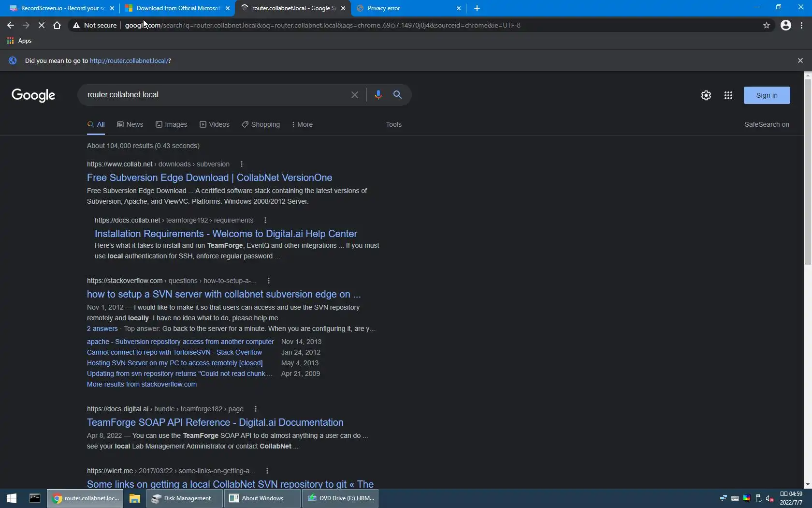Open Chrome three-dot menu
The height and width of the screenshot is (508, 812).
(x=802, y=25)
